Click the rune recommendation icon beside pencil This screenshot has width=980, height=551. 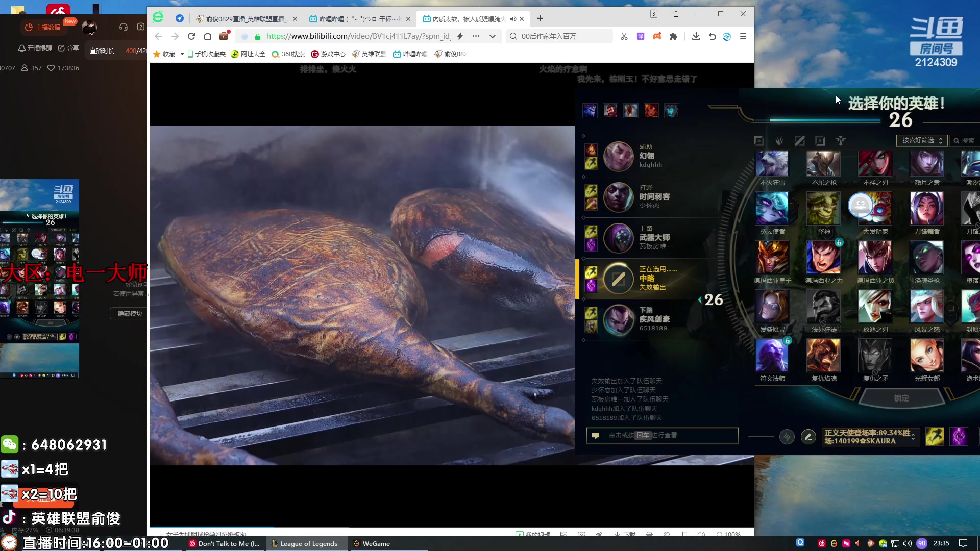(x=787, y=437)
